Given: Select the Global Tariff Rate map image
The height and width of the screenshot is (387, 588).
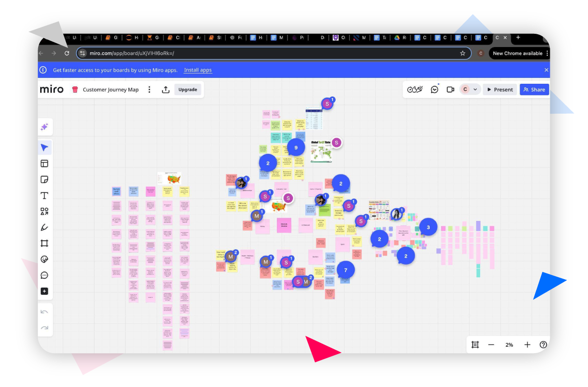Looking at the screenshot, I should coord(321,151).
